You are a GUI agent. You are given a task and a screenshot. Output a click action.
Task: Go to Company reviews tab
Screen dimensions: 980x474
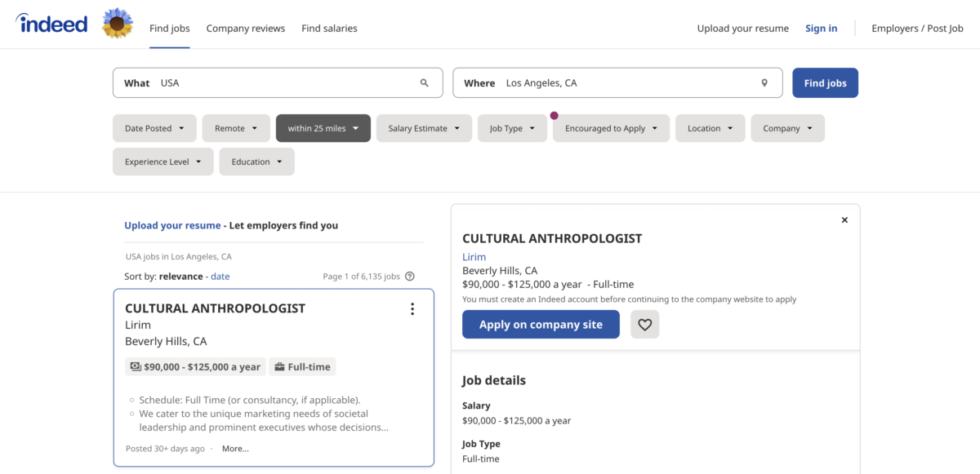click(x=246, y=29)
